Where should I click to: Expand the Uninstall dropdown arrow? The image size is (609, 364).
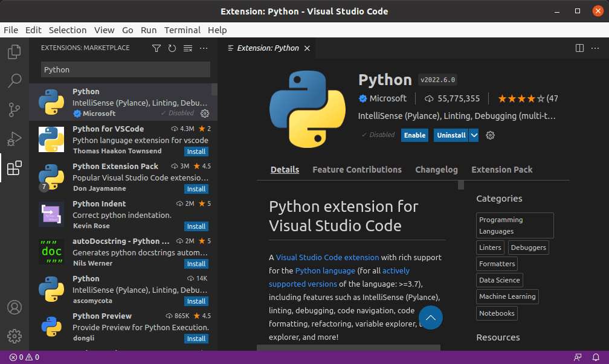(x=474, y=135)
